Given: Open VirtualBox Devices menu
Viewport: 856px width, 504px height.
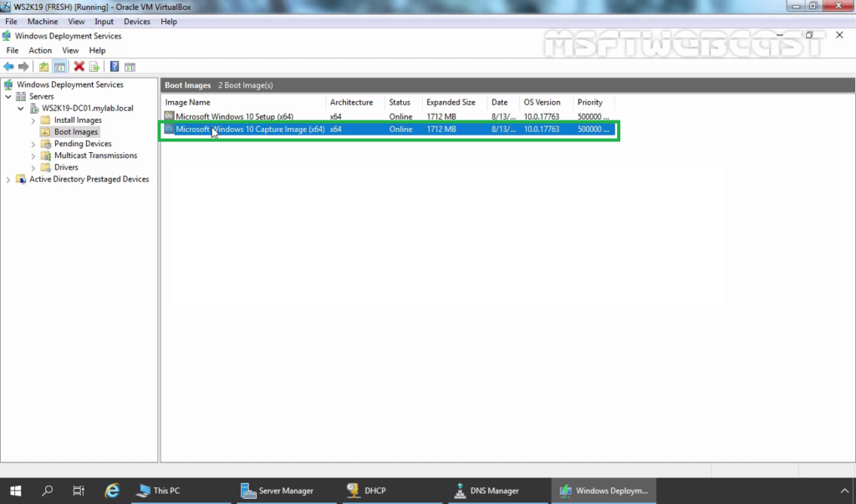Looking at the screenshot, I should (136, 21).
